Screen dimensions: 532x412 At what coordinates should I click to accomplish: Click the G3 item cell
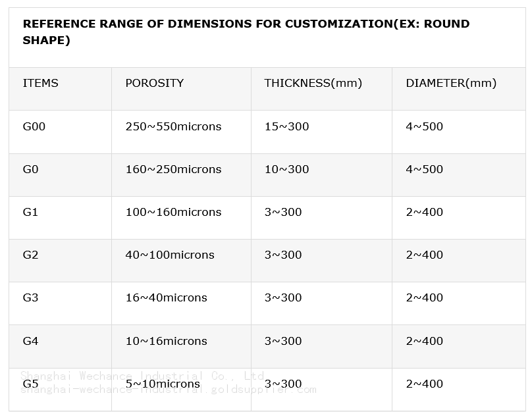[31, 297]
